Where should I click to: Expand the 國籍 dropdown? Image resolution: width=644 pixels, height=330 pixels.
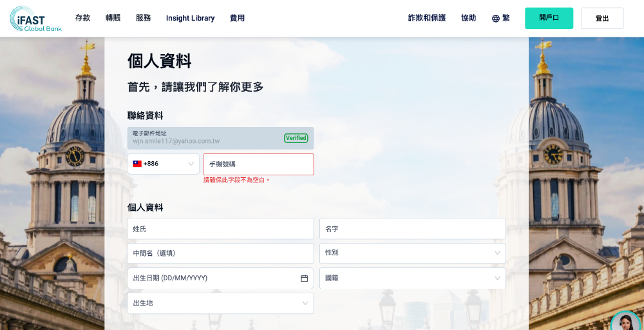(x=412, y=278)
